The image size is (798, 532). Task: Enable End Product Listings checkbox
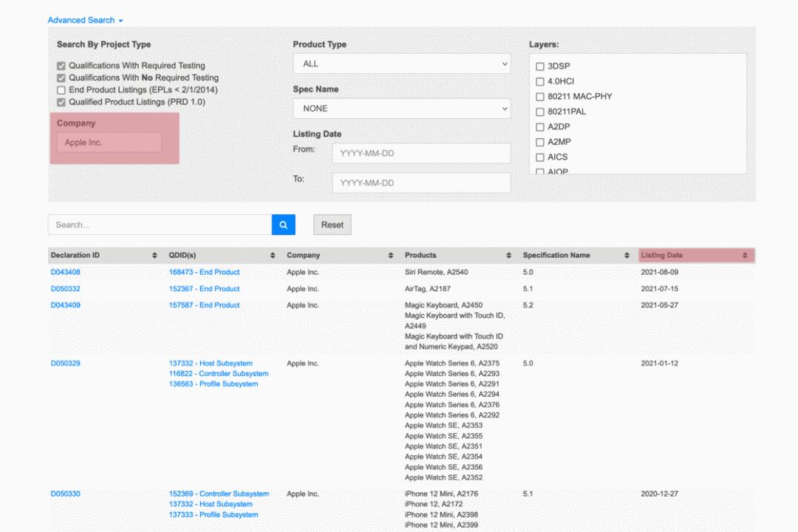[61, 90]
